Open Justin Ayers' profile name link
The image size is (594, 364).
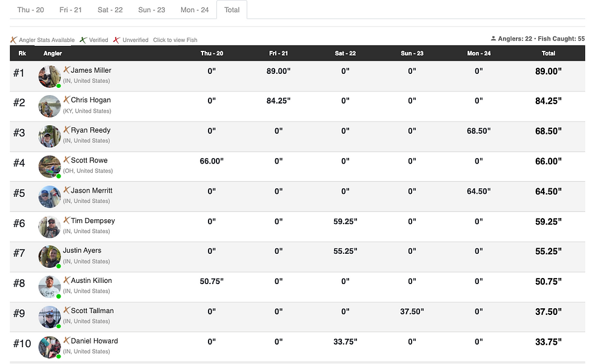click(82, 251)
